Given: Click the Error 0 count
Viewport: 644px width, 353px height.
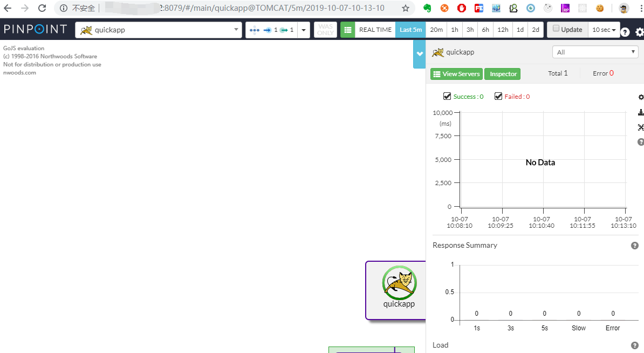Looking at the screenshot, I should point(603,73).
